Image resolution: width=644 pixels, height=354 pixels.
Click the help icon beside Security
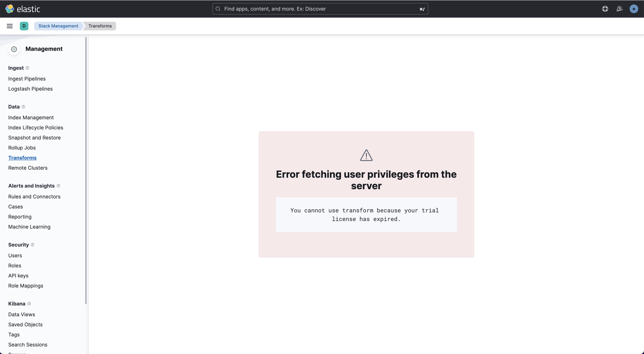click(33, 245)
